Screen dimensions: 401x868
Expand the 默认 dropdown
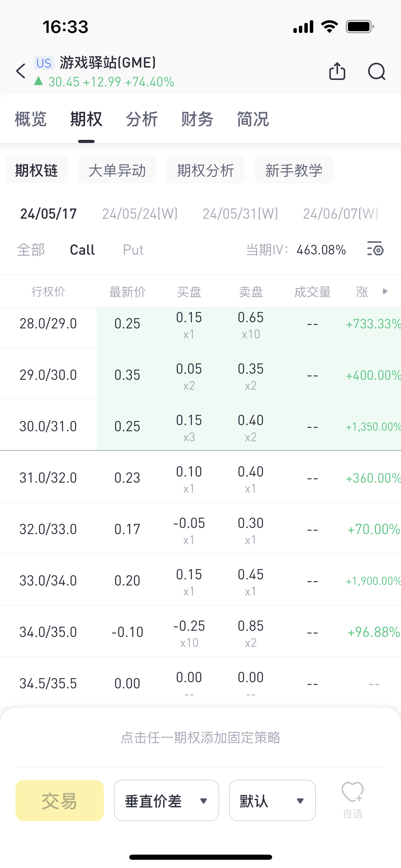coord(272,801)
